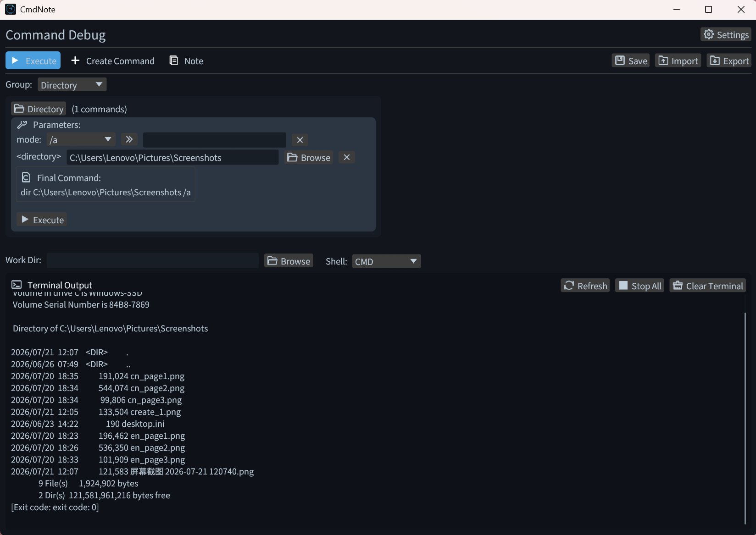This screenshot has height=535, width=756.
Task: Click the 9 File(s) summary line
Action: point(88,483)
